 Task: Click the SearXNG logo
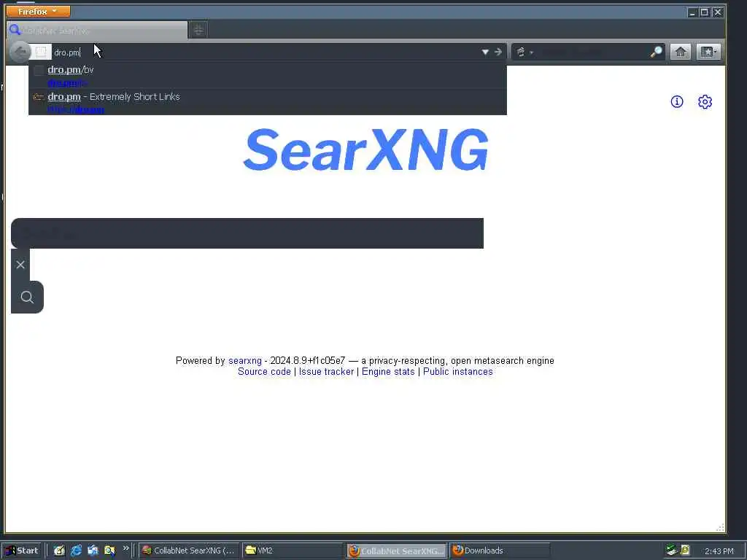pyautogui.click(x=366, y=149)
